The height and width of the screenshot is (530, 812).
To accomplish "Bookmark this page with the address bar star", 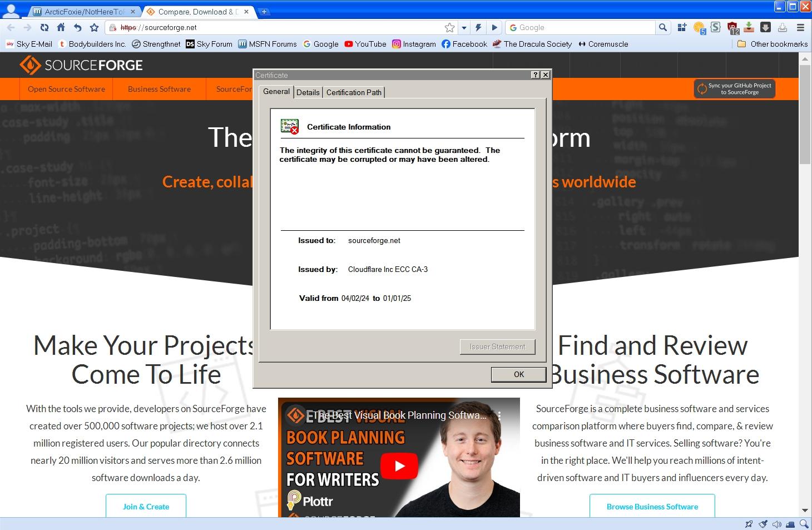I will coord(449,27).
